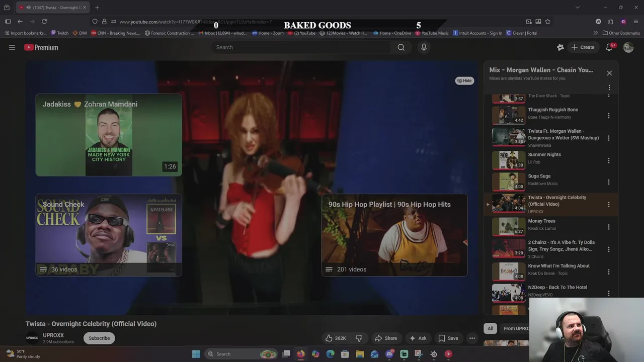Viewport: 644px width, 362px height.
Task: Click the magnifier search button
Action: 401,47
